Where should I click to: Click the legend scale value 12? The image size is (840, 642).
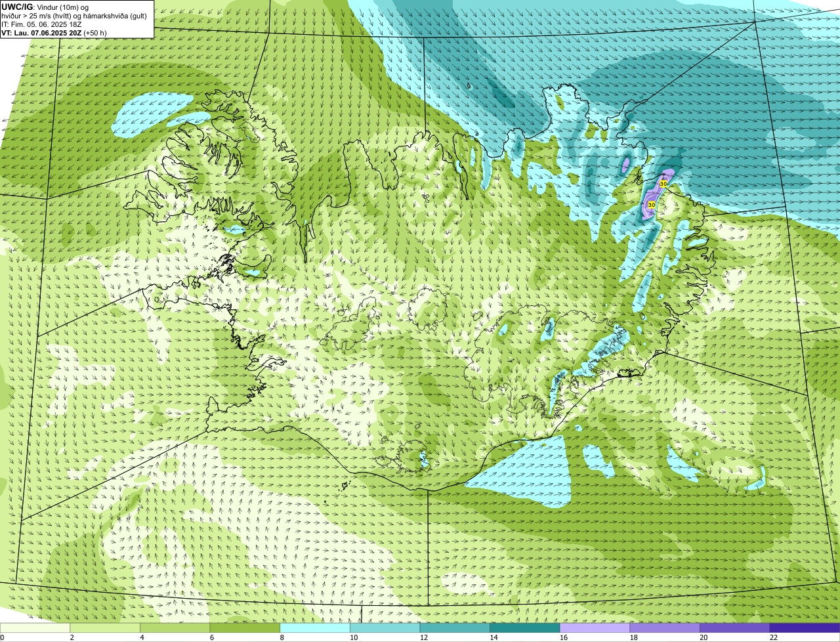(424, 637)
